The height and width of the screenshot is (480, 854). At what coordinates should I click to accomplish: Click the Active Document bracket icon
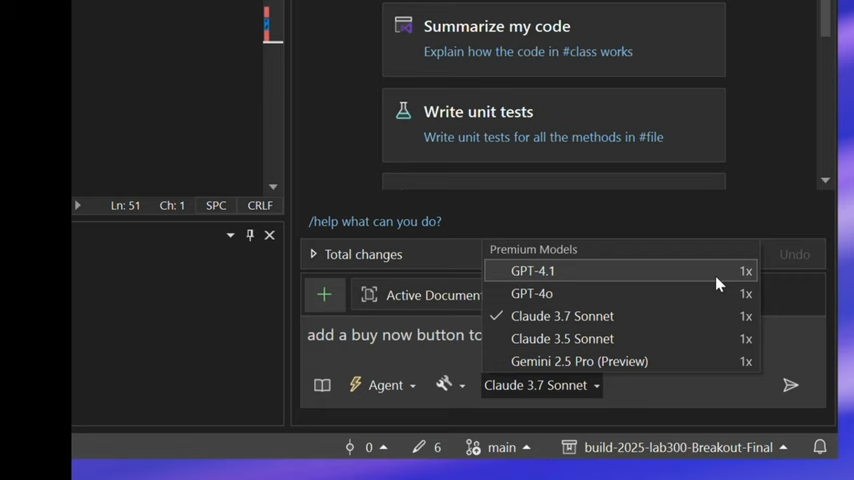coord(369,295)
